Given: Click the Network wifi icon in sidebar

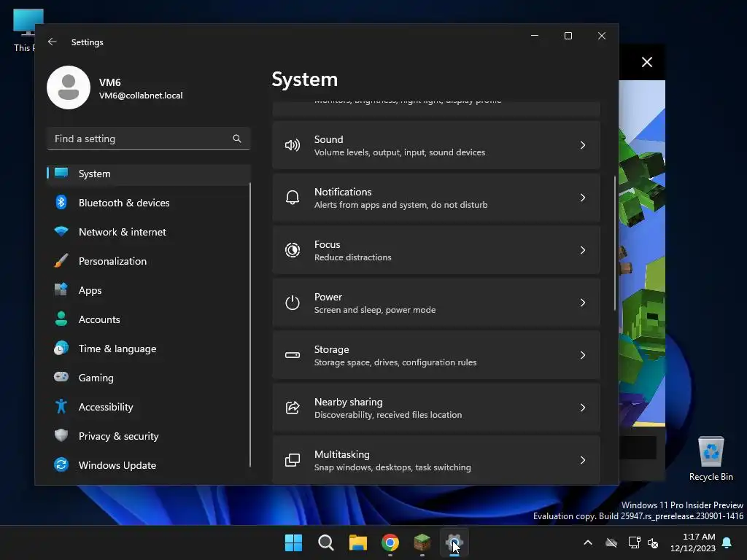Looking at the screenshot, I should coord(61,231).
